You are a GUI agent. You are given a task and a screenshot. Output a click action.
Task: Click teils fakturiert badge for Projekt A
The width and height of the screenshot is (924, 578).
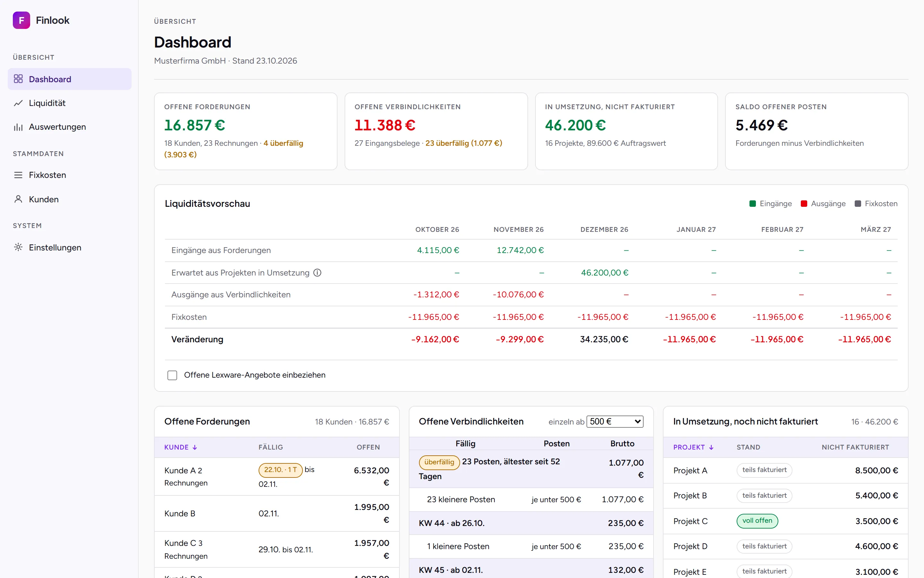point(765,470)
